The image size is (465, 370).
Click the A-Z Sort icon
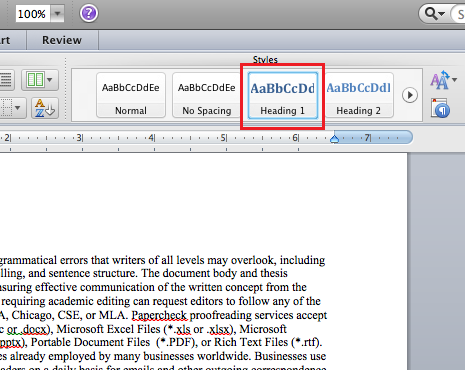tap(45, 108)
